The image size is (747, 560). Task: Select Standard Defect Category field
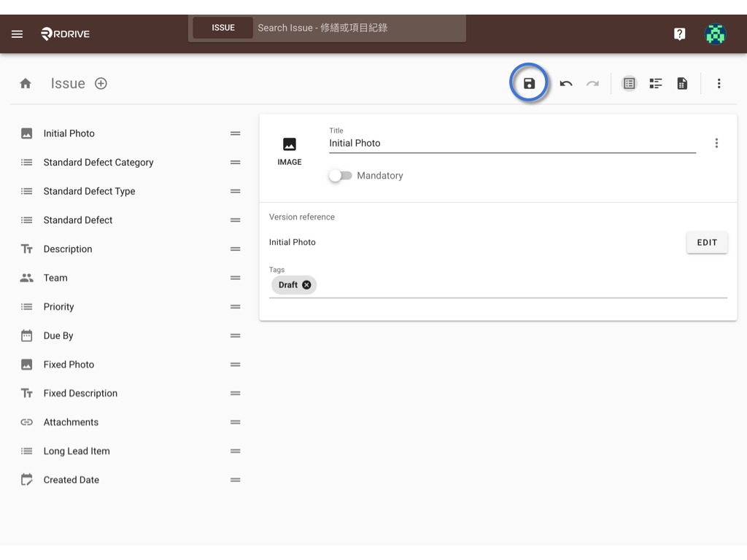130,163
